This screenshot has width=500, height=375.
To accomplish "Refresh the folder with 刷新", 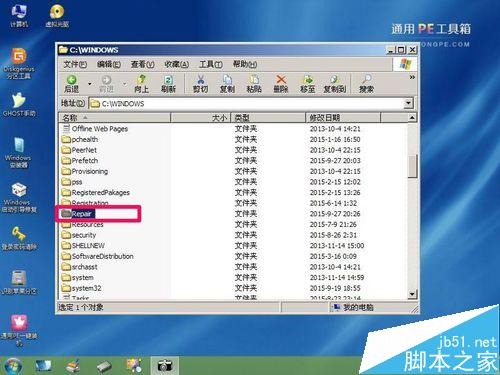I will [x=168, y=83].
